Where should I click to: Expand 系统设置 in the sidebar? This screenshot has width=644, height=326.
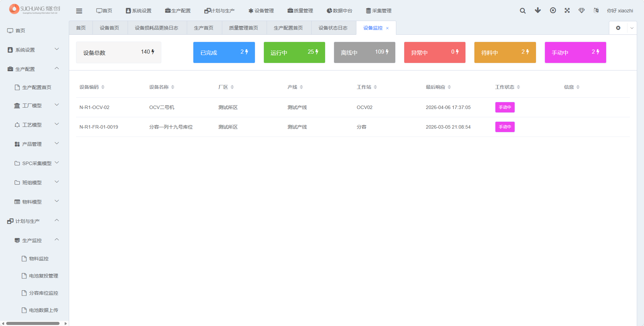pyautogui.click(x=34, y=50)
